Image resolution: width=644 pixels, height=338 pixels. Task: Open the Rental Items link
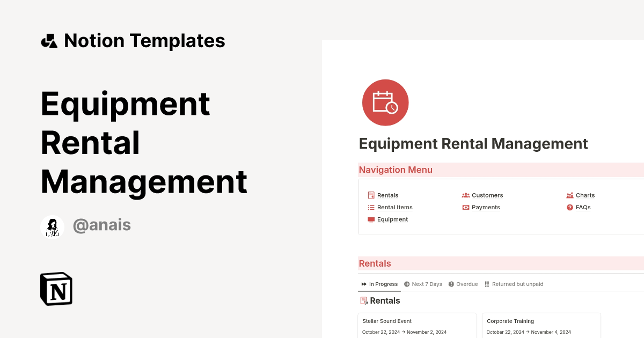point(394,208)
